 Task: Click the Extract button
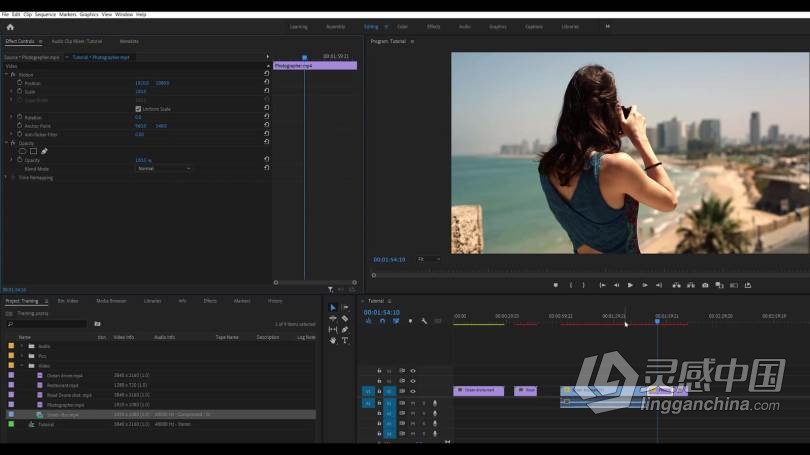click(691, 285)
